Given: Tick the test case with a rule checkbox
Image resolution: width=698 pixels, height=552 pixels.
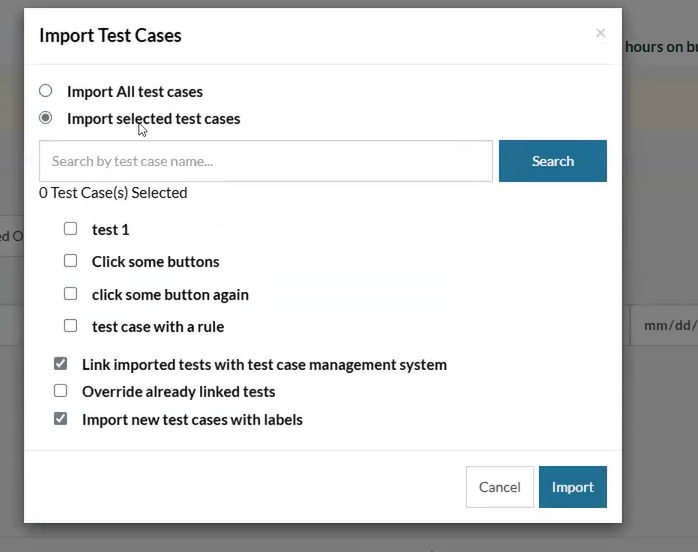Looking at the screenshot, I should pyautogui.click(x=70, y=326).
